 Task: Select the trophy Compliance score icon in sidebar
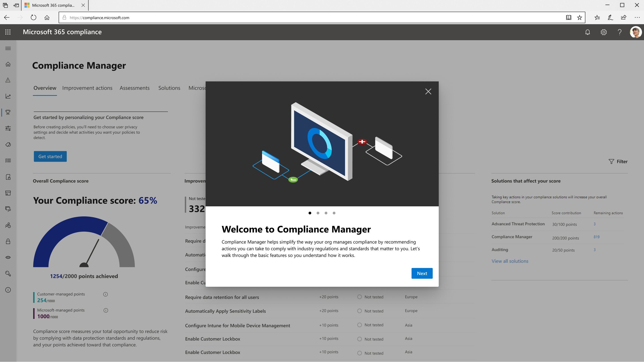8,112
